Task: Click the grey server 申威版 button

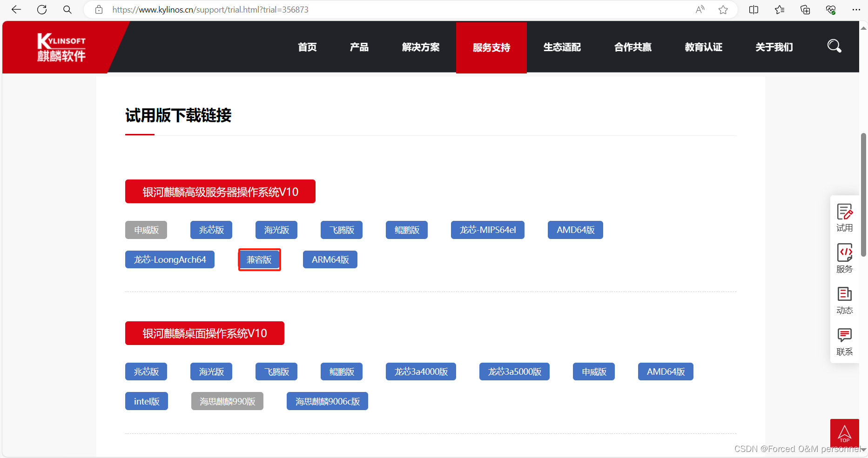Action: click(146, 230)
